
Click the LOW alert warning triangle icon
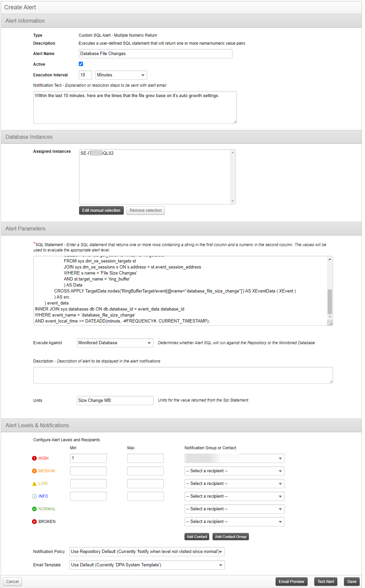tap(34, 484)
